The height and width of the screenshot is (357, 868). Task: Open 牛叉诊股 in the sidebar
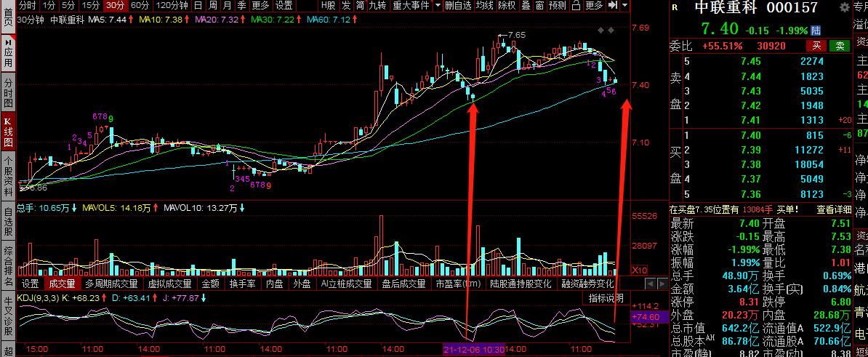click(8, 316)
